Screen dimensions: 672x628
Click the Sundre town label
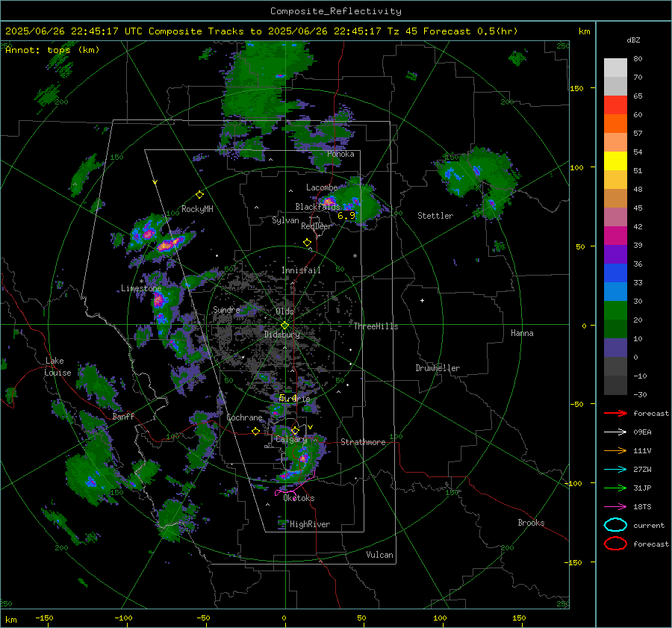point(226,309)
